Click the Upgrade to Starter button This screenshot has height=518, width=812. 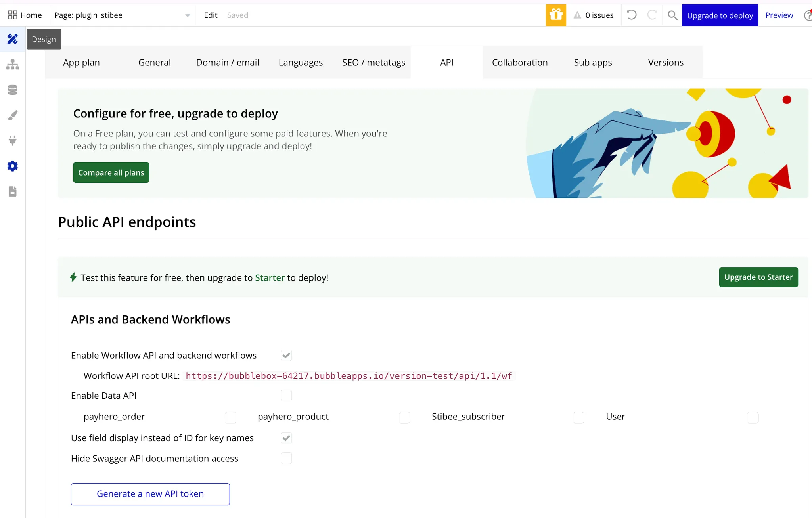tap(758, 277)
